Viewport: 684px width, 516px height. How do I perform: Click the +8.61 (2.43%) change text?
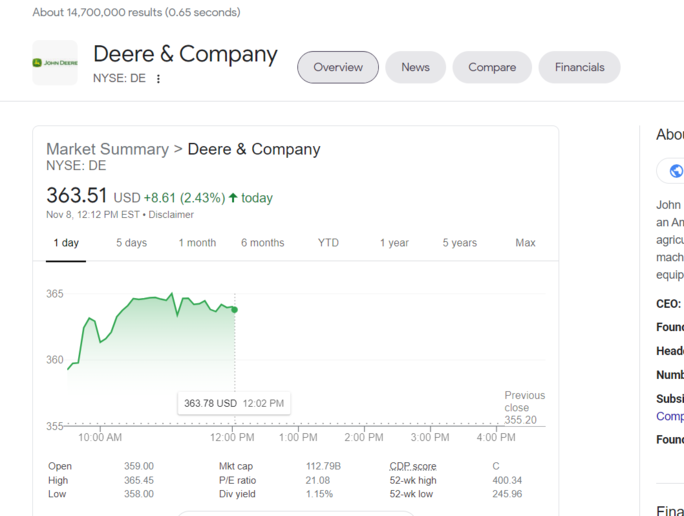(x=185, y=198)
